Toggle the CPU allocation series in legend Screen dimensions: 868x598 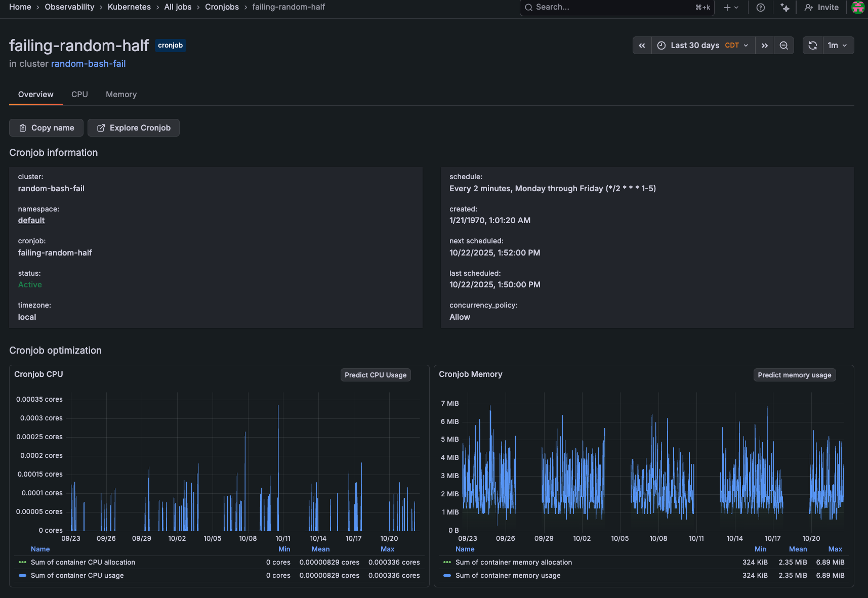click(83, 562)
